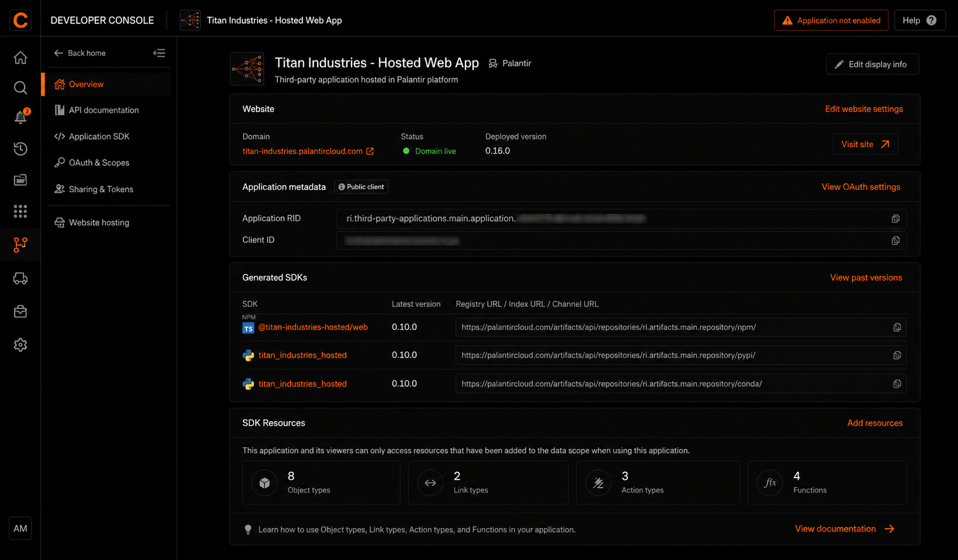958x560 pixels.
Task: Click the pypi index URL field
Action: pos(681,356)
